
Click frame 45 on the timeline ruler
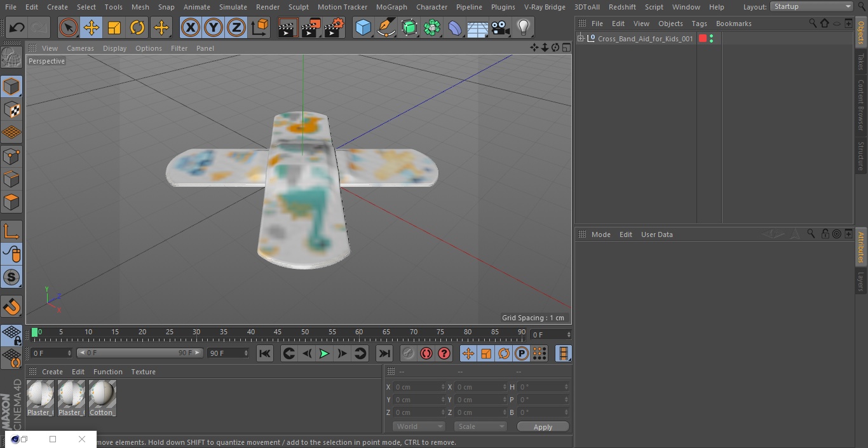(x=278, y=332)
